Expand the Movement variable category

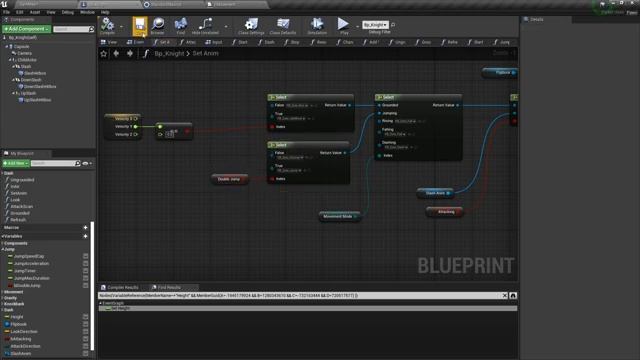(2, 292)
